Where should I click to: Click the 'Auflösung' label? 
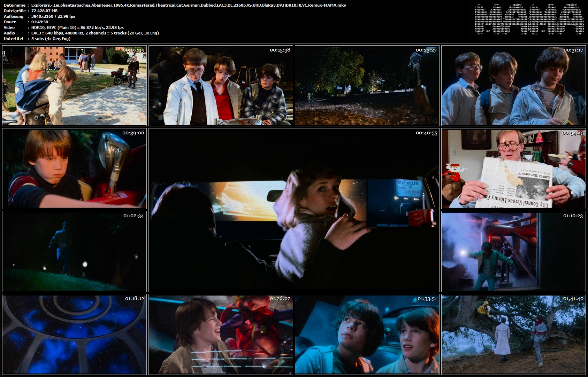pyautogui.click(x=13, y=16)
